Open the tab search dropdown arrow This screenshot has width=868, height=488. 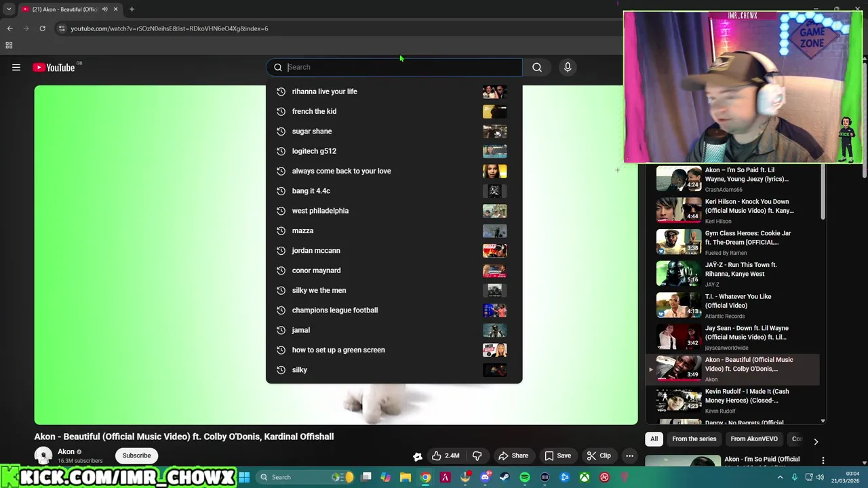click(9, 9)
